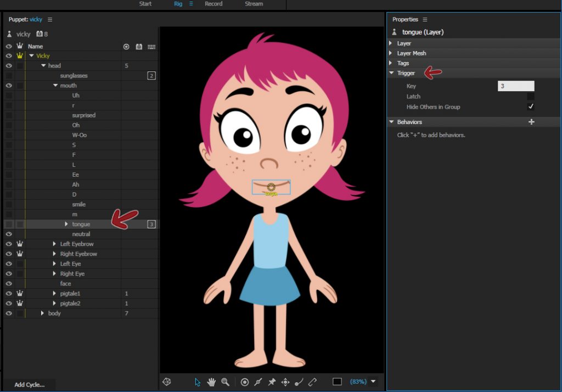Uncheck Hide Others in Group
This screenshot has height=392, width=562.
coord(530,107)
